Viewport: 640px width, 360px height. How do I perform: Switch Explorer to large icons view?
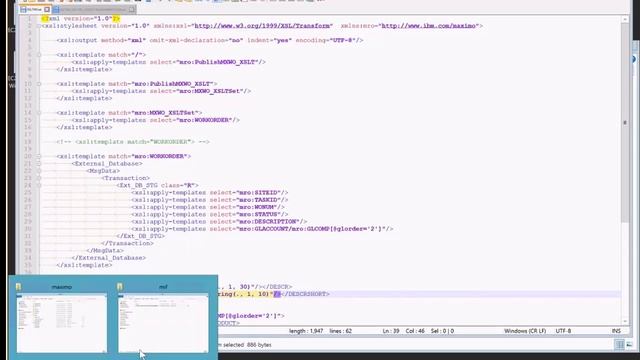629,345
